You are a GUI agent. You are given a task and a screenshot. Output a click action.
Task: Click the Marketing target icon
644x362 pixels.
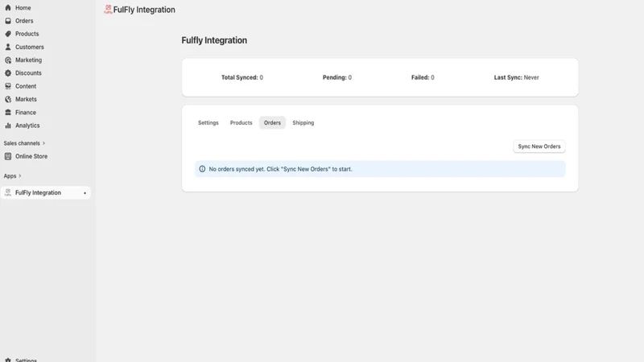tap(8, 60)
